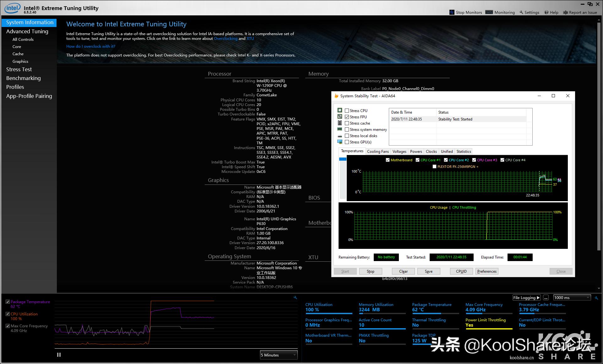Click wrench icon above left graph
Viewport: 603px width, 364px height.
click(295, 297)
